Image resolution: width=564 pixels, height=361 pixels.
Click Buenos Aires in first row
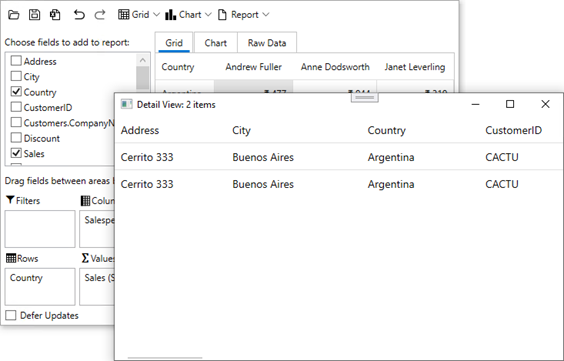[263, 157]
